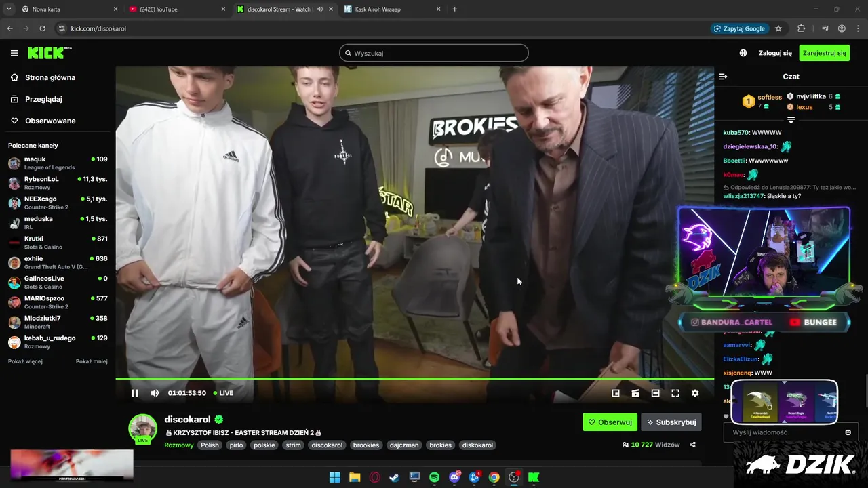Click the kick.com/discokarol address bar
This screenshot has height=488, width=868.
(380, 28)
